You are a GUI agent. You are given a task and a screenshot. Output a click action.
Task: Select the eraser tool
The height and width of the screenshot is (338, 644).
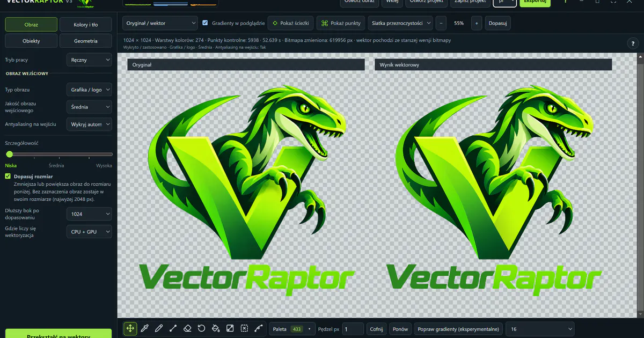(x=187, y=328)
